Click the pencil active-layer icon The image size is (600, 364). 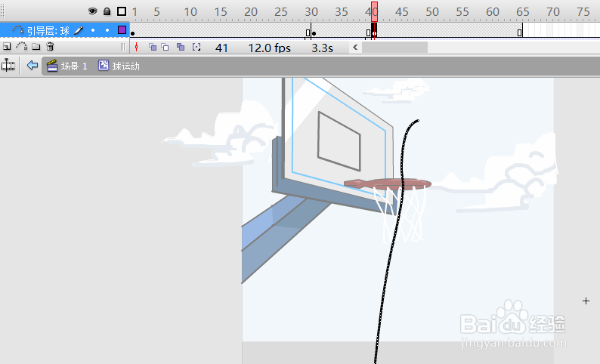tap(79, 30)
